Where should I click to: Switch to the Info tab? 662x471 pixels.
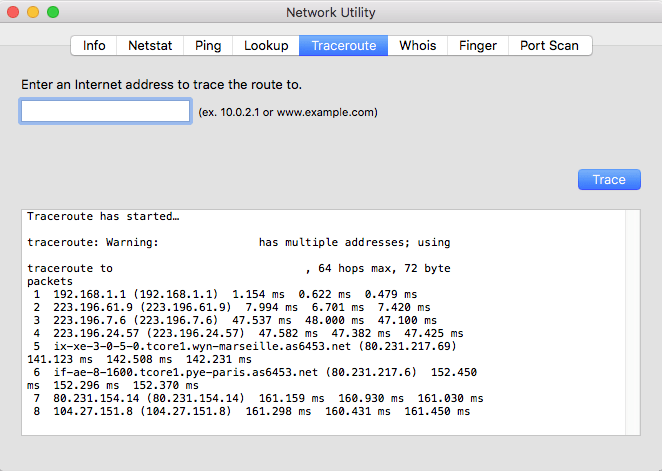94,46
